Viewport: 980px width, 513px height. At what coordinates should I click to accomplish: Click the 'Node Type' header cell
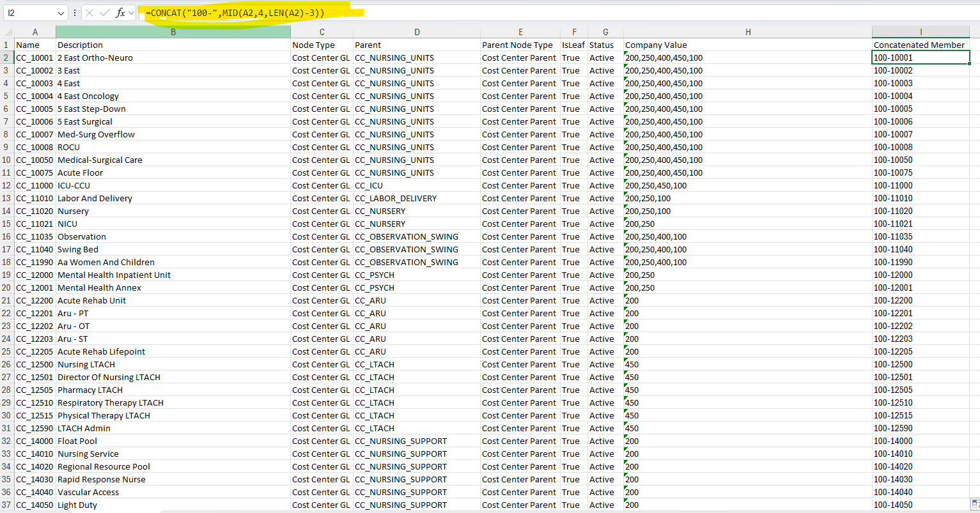322,45
